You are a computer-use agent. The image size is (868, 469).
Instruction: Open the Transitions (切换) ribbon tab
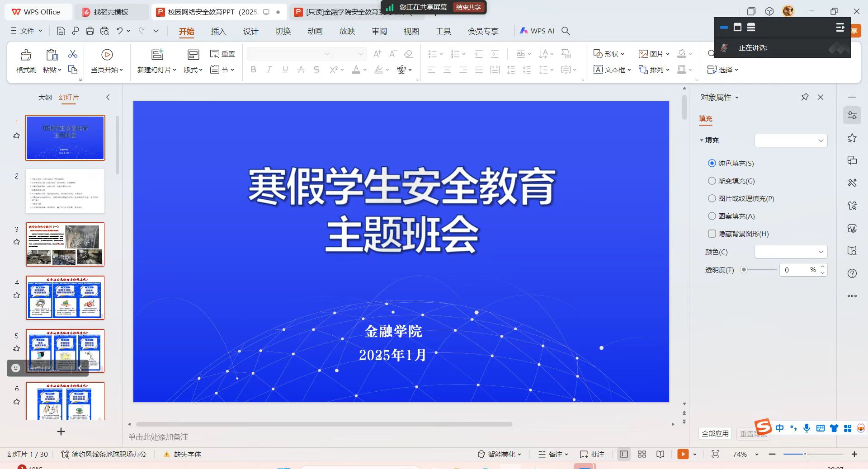283,31
